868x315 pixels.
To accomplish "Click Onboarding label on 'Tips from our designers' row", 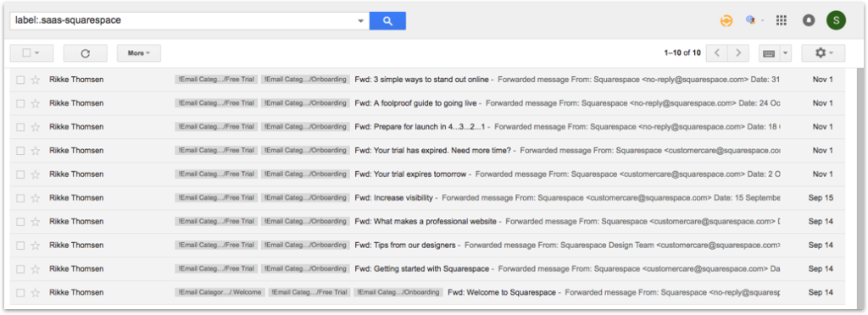I will tap(305, 246).
